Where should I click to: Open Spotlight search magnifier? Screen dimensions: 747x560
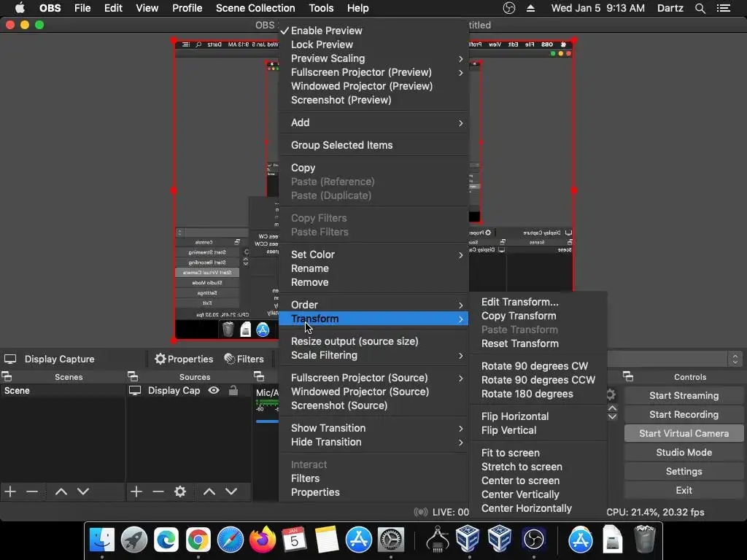[x=700, y=8]
